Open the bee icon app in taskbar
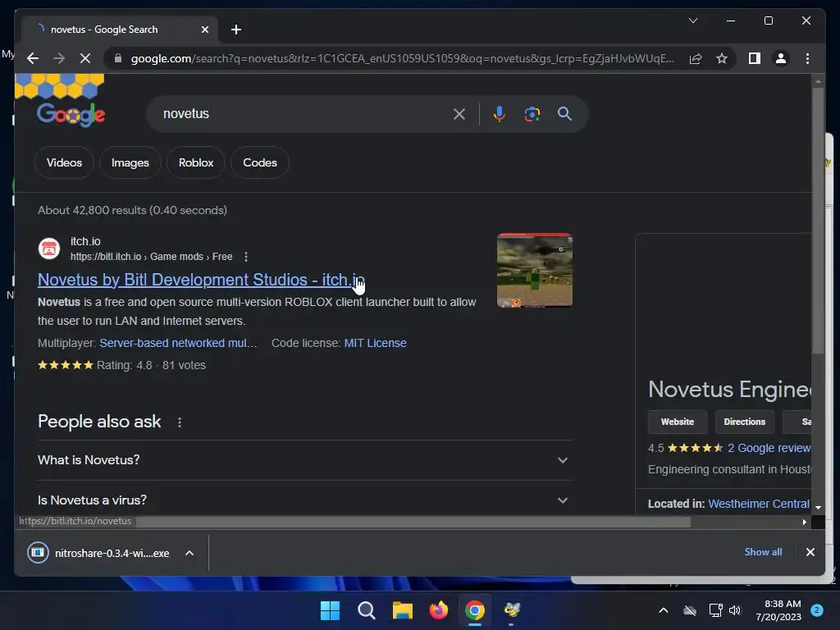This screenshot has height=630, width=840. click(511, 610)
